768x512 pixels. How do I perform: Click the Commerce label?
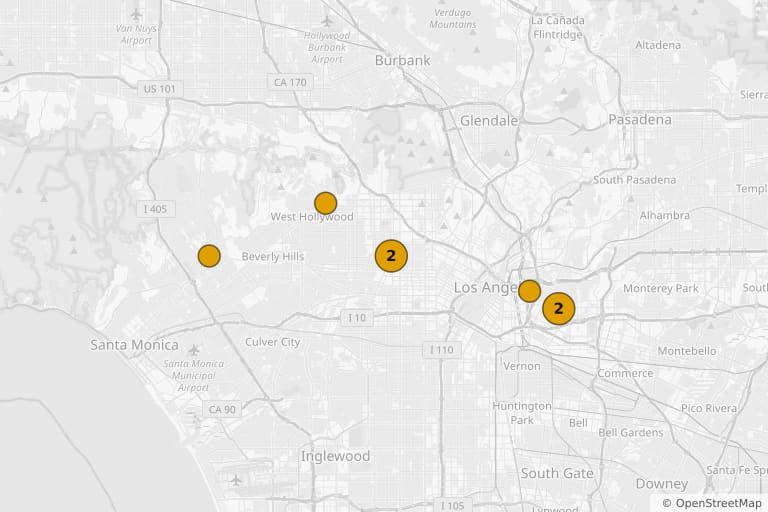coord(625,373)
